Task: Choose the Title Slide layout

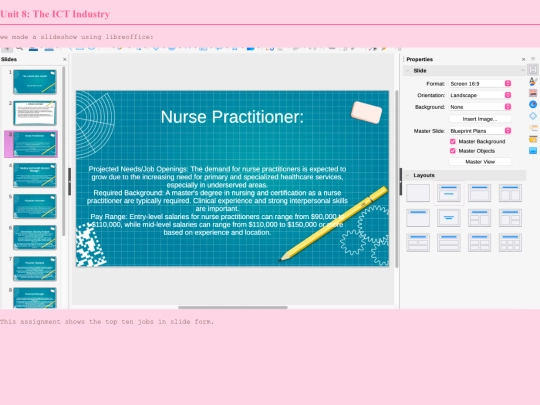Action: pyautogui.click(x=448, y=193)
